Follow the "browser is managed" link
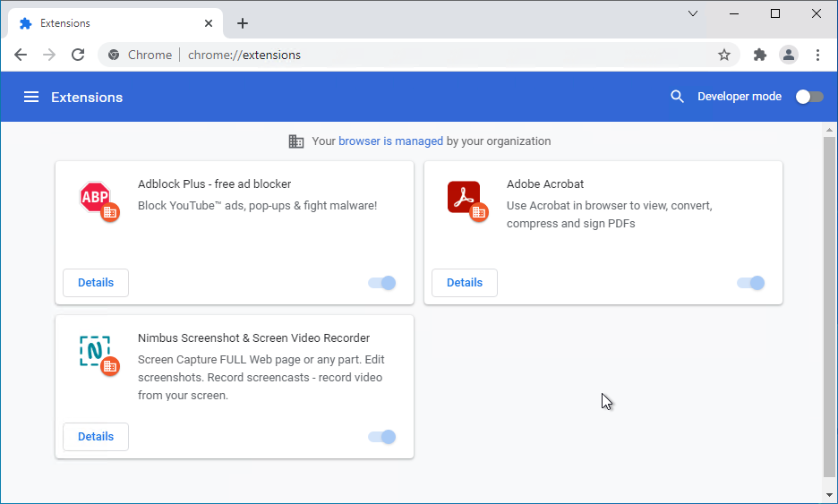This screenshot has height=504, width=838. pos(390,141)
